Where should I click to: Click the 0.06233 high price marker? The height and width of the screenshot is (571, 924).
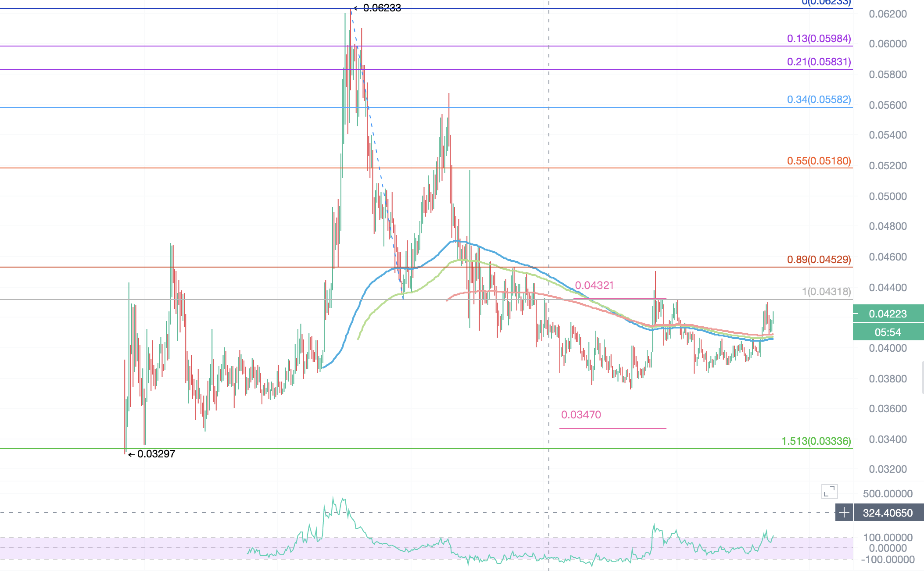click(382, 8)
